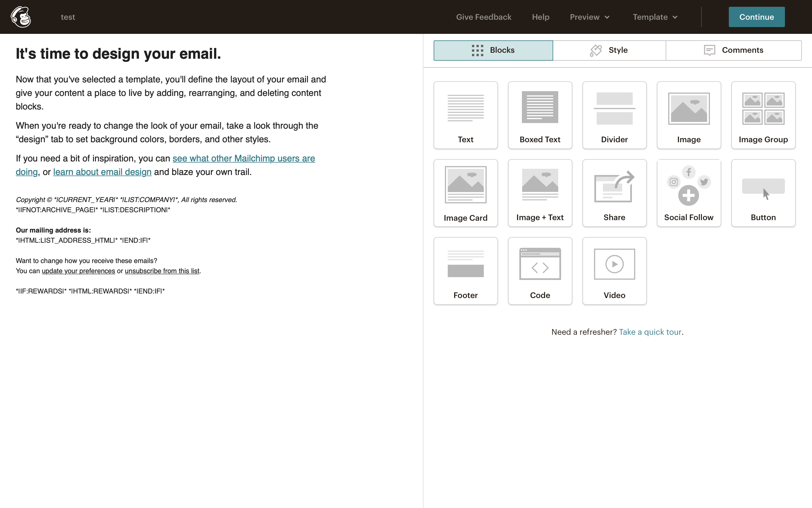Screen dimensions: 812x508
Task: Click the paragraph starting 'Now that you've selected'
Action: 171,93
